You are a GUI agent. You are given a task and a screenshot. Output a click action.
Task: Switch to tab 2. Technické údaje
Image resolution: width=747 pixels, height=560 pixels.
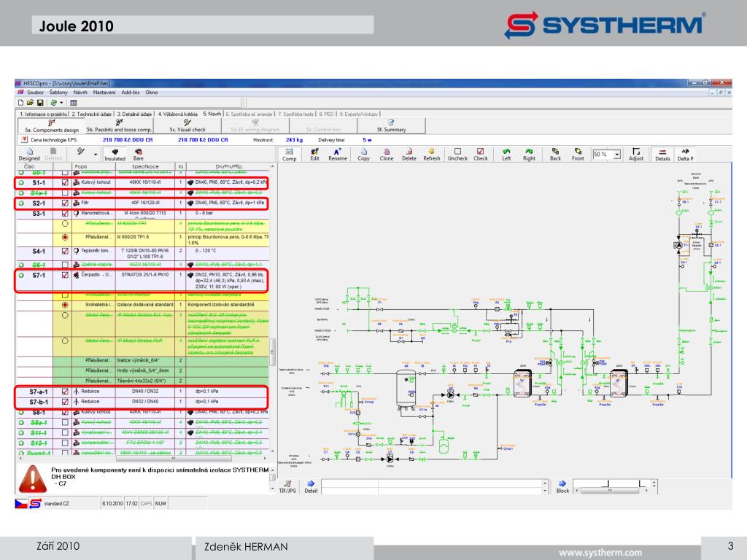coord(92,114)
